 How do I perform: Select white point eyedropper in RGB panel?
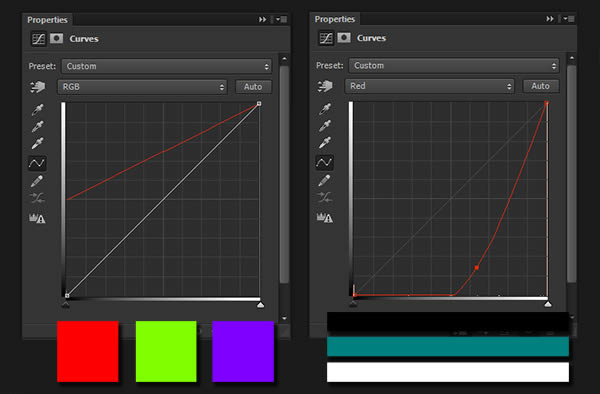pyautogui.click(x=38, y=143)
